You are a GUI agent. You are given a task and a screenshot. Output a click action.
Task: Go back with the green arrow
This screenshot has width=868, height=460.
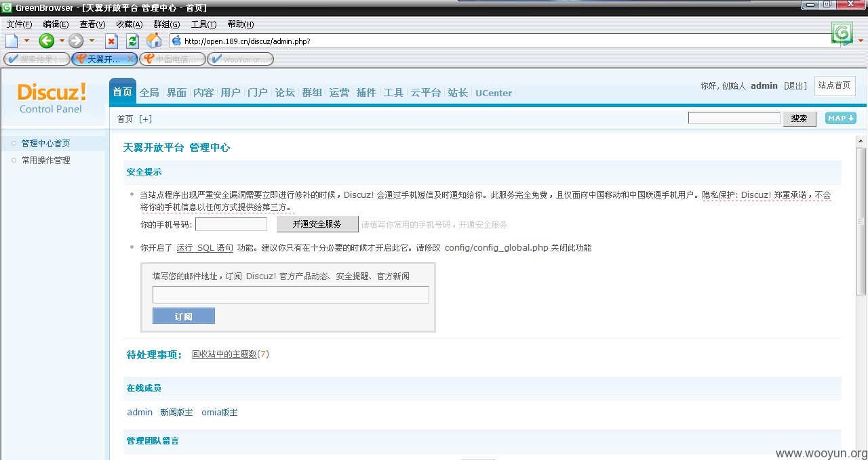46,41
